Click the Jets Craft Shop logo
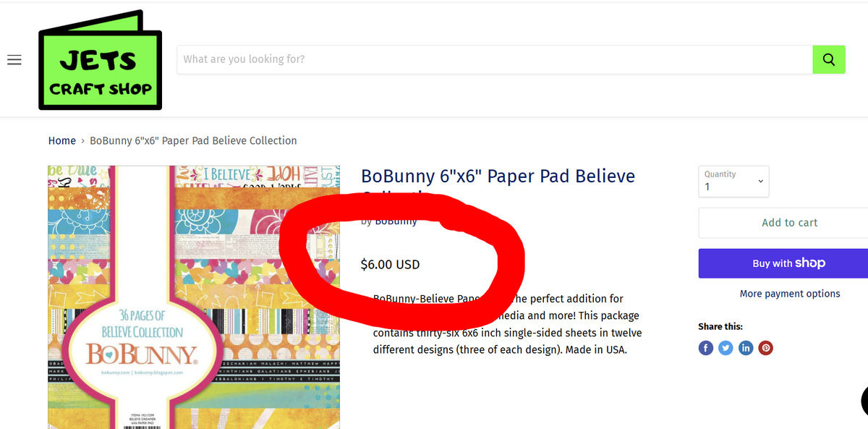 click(100, 59)
